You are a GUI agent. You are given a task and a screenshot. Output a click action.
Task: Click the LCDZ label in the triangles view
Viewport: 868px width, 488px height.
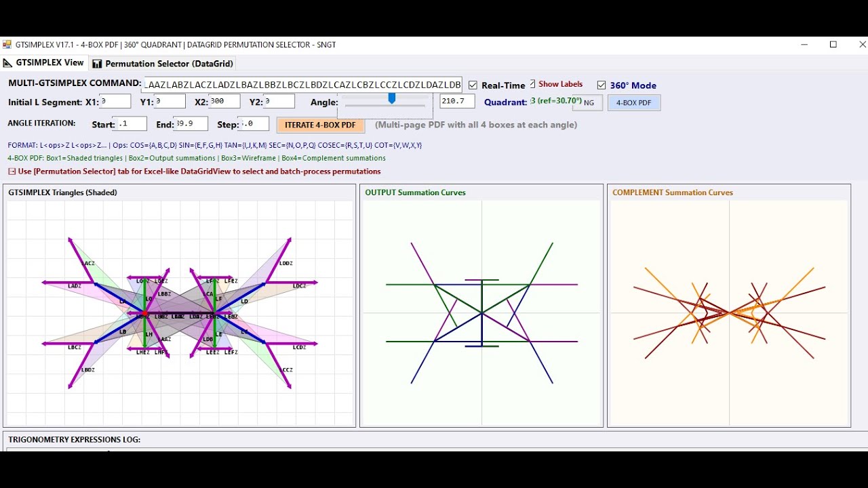click(x=300, y=348)
